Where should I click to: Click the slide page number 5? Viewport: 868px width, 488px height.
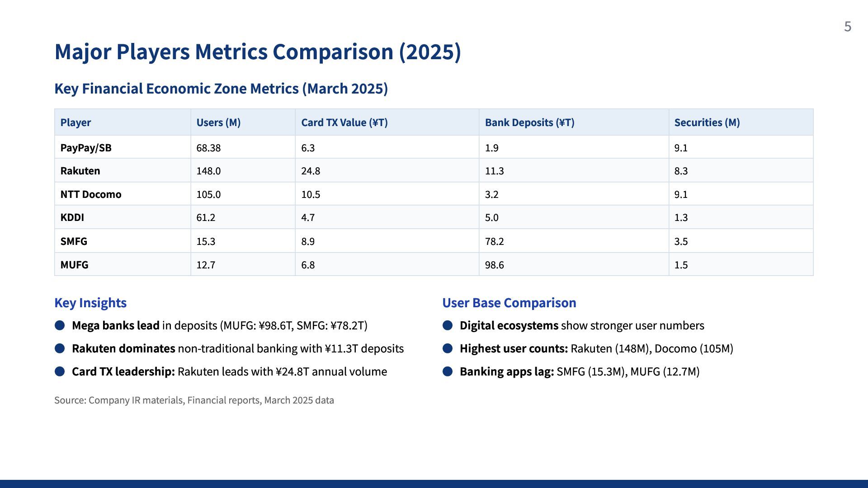click(847, 27)
